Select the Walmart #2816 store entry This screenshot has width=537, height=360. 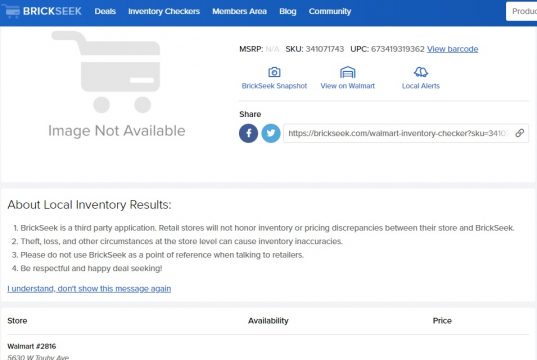pos(32,346)
